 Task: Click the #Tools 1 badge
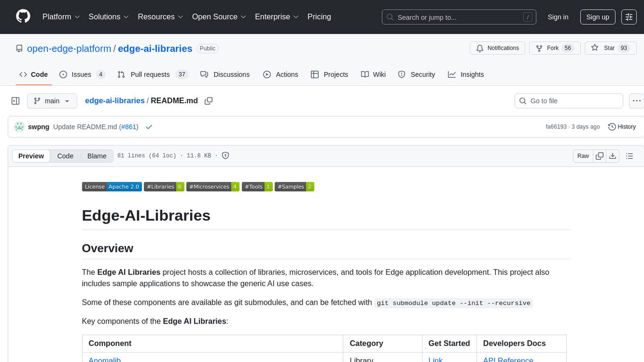[x=257, y=187]
